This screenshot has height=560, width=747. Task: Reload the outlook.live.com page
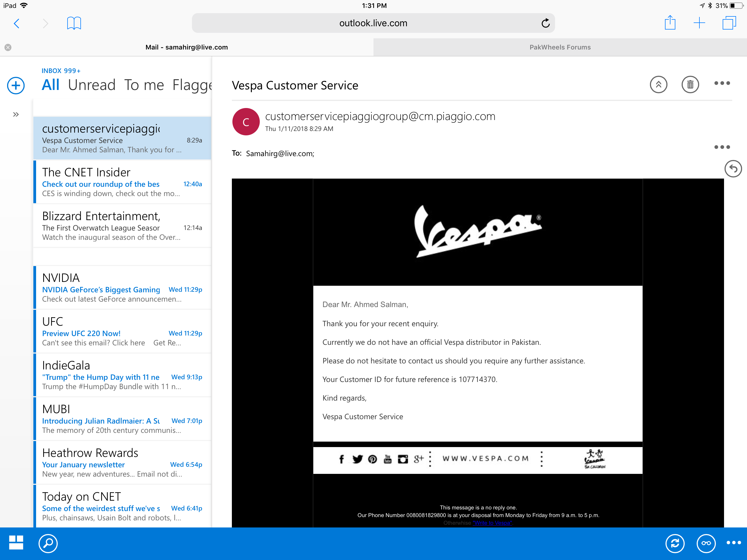tap(545, 23)
